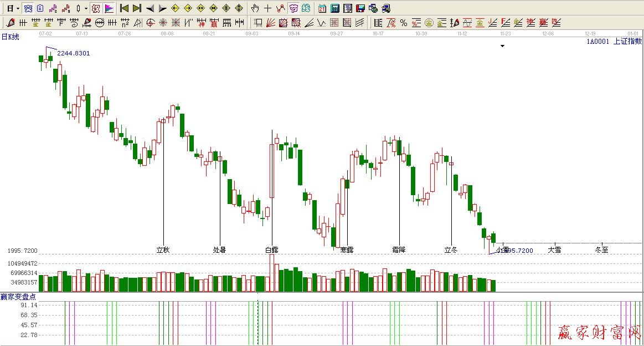Click the 上证指数 index name

point(627,41)
